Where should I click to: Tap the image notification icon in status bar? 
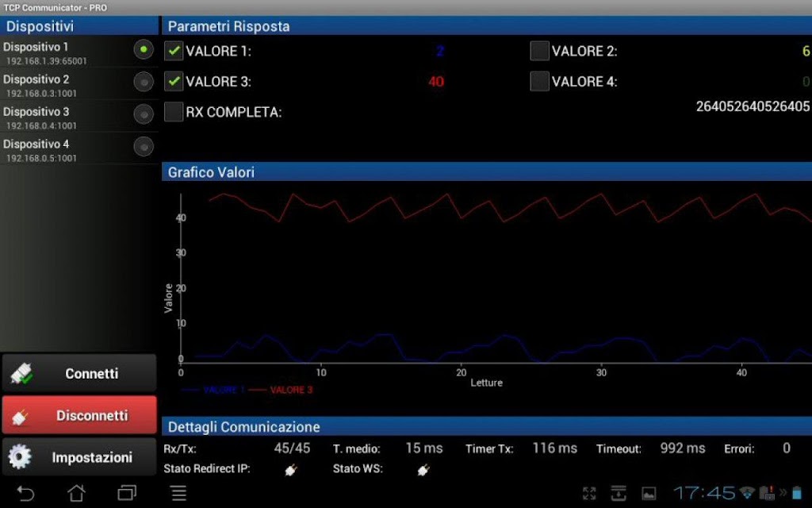click(x=649, y=494)
